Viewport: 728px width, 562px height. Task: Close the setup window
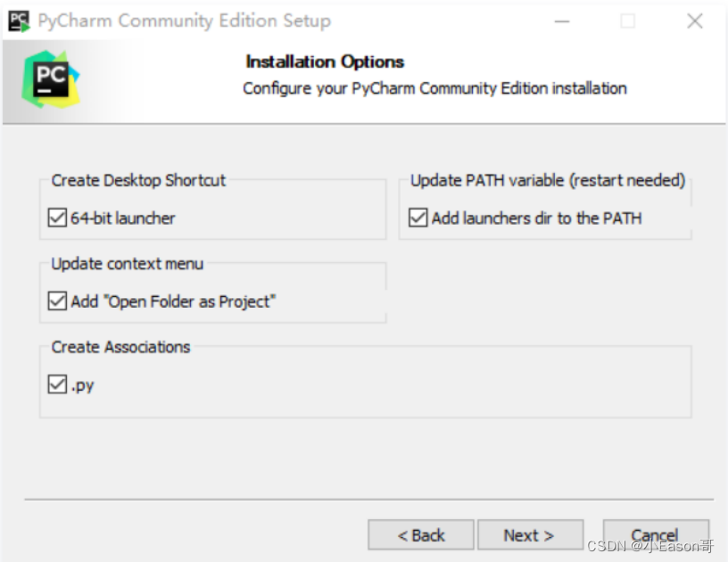pos(695,21)
